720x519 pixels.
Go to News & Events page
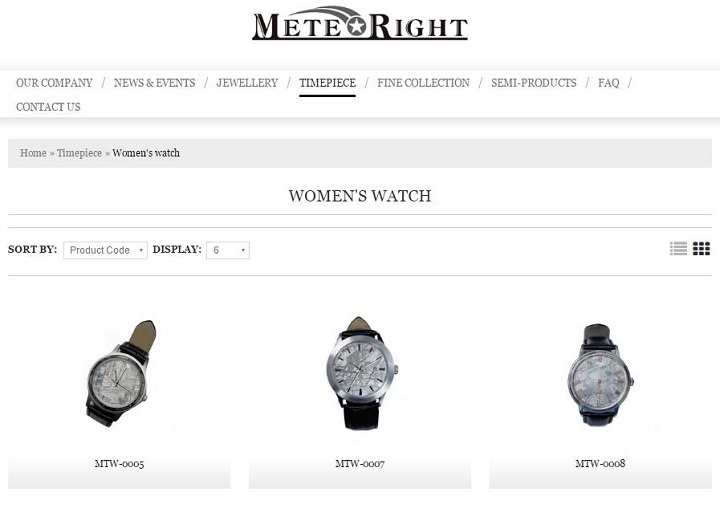(x=154, y=83)
